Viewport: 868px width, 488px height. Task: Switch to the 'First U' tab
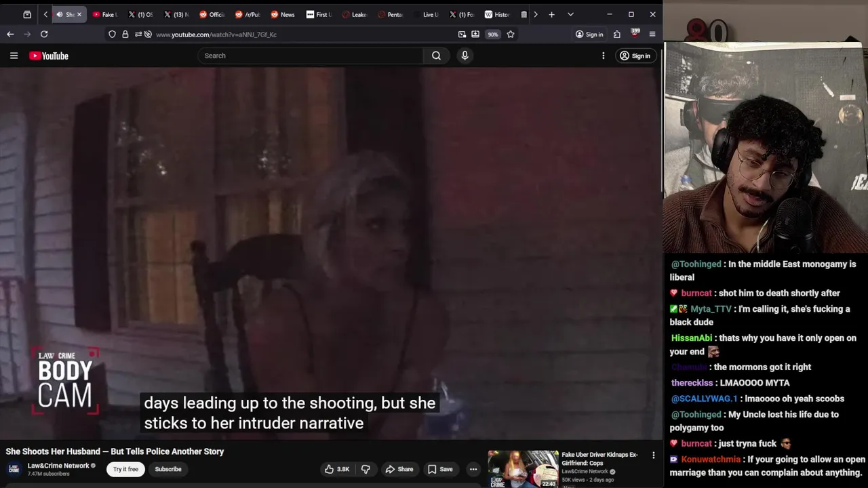(x=319, y=14)
